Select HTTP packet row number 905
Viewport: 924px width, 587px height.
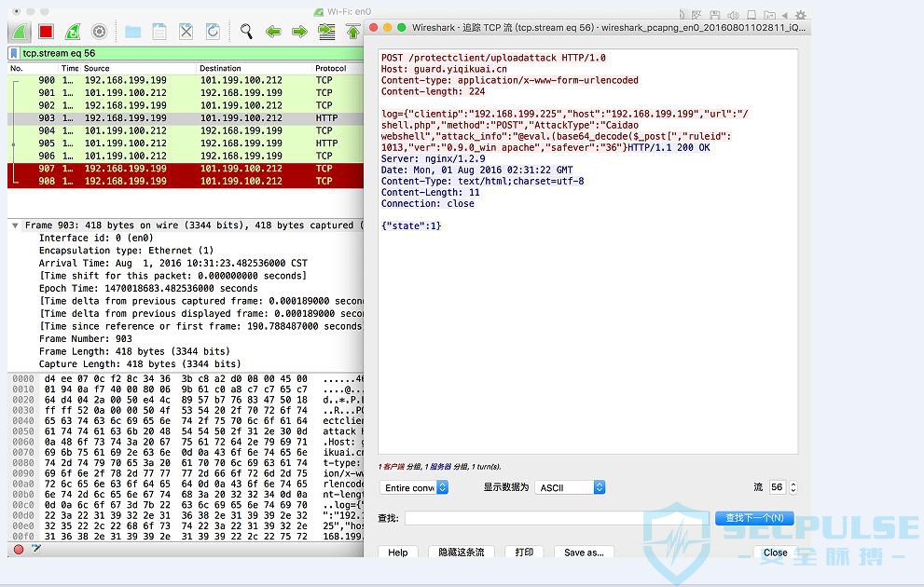[x=186, y=143]
